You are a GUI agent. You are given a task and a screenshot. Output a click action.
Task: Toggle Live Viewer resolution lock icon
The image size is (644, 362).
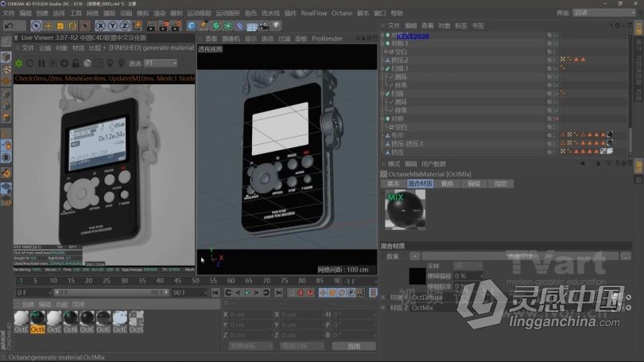coord(76,64)
